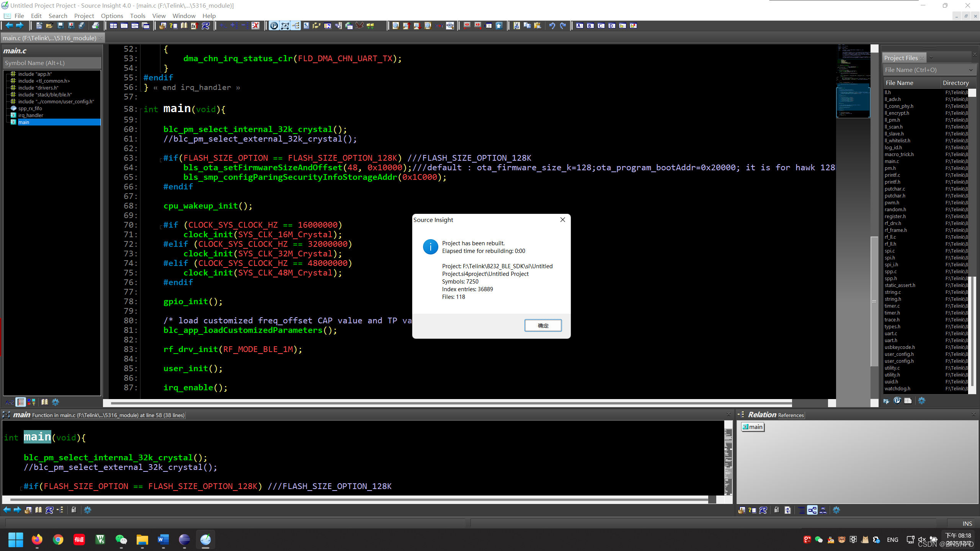
Task: Click the 确定 button in dialog
Action: click(543, 326)
